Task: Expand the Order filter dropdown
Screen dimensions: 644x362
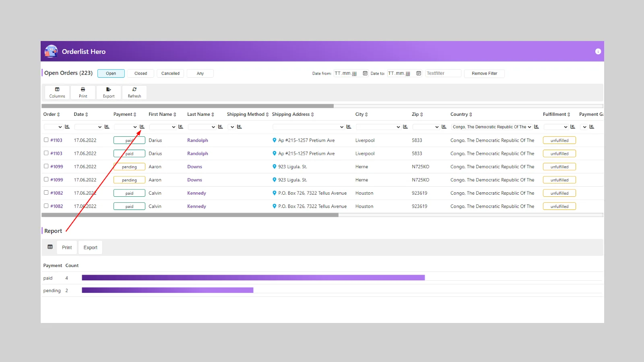Action: tap(53, 127)
